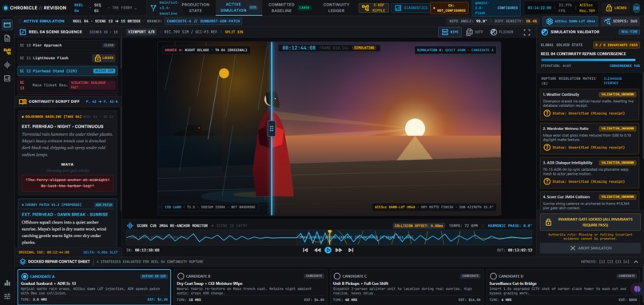The width and height of the screenshot is (644, 305).
Task: Click the bar-graph stats icon at sidebar bottom
Action: [7, 283]
